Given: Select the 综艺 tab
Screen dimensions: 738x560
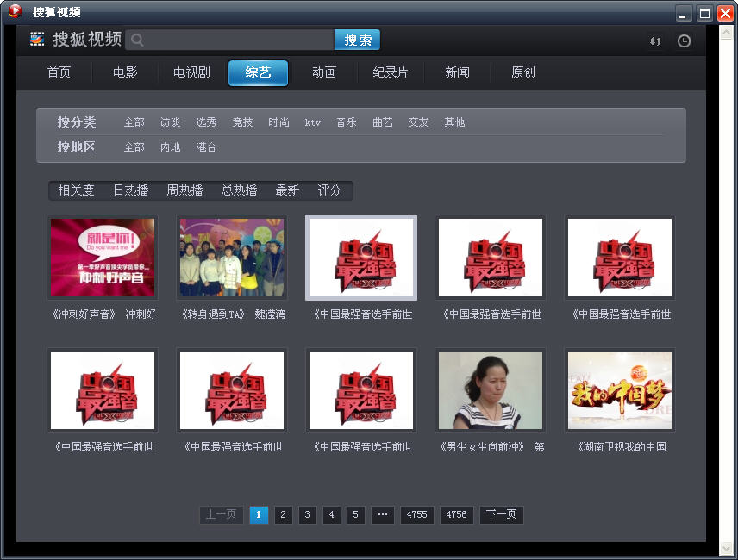Looking at the screenshot, I should [x=258, y=73].
